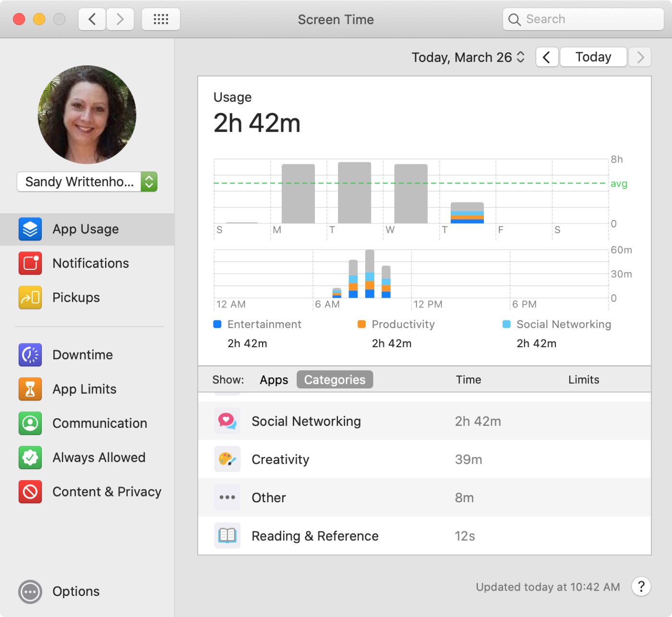Open the Today, March 26 date stepper
Screen dimensions: 672x617
click(x=521, y=57)
